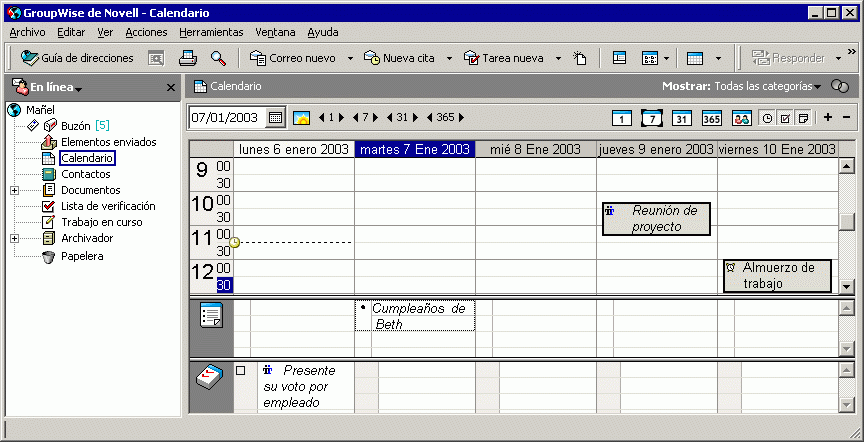Create a Tarea nueva task
Image resolution: width=864 pixels, height=442 pixels.
click(x=504, y=58)
